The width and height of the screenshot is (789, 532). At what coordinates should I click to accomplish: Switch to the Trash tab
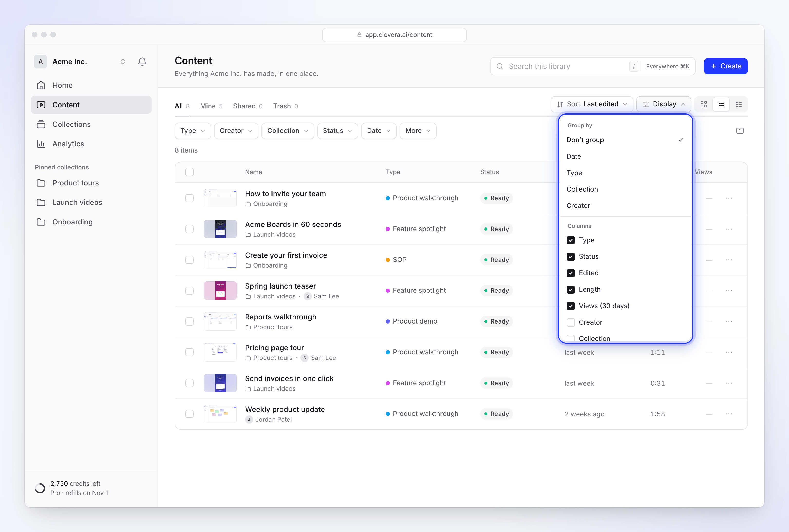(285, 106)
